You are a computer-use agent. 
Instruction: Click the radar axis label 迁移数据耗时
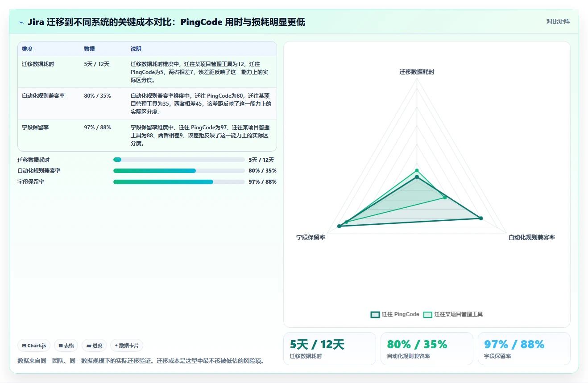417,72
